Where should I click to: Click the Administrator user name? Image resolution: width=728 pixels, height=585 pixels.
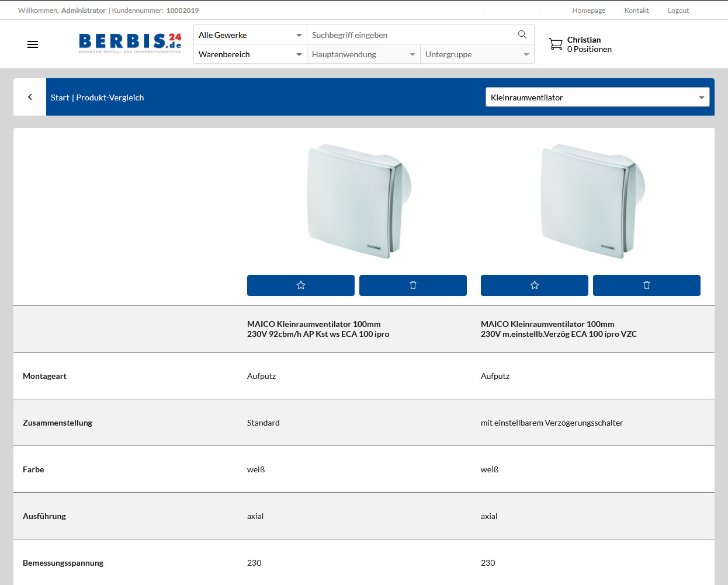click(84, 11)
